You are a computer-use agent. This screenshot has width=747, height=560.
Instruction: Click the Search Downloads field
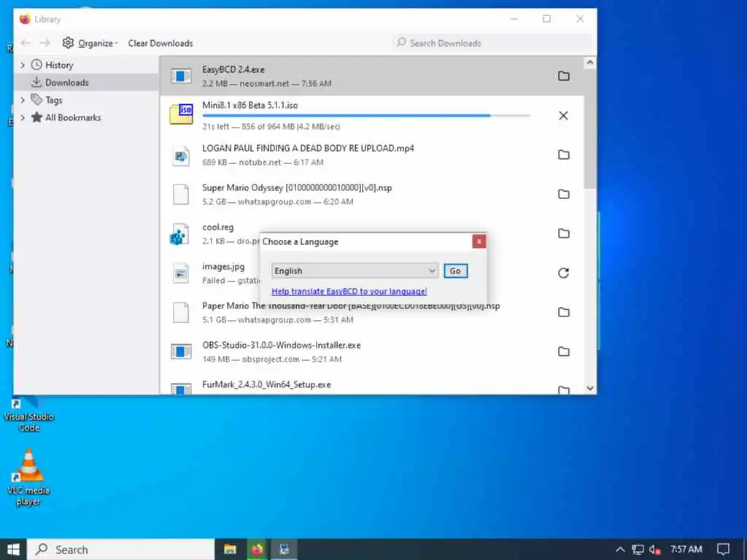click(x=492, y=43)
